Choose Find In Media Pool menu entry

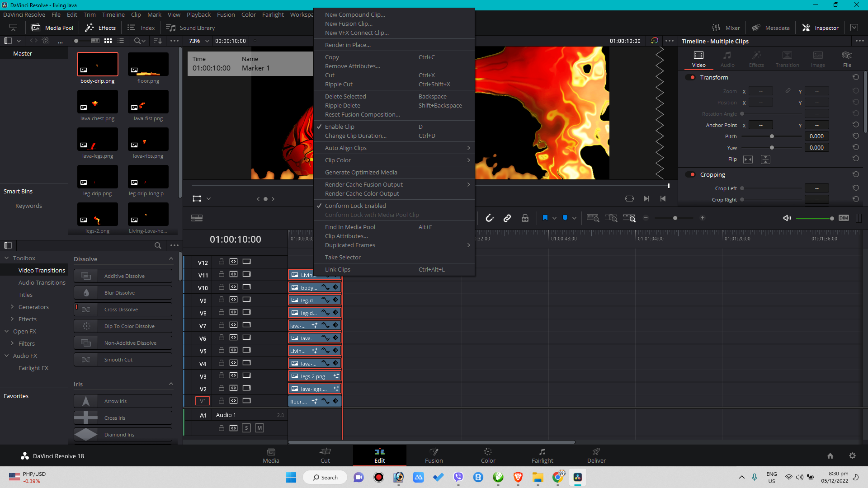pyautogui.click(x=394, y=227)
